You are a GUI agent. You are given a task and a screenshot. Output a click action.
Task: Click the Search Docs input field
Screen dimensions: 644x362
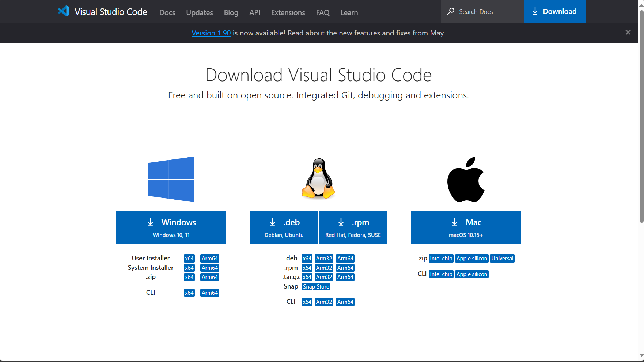482,11
